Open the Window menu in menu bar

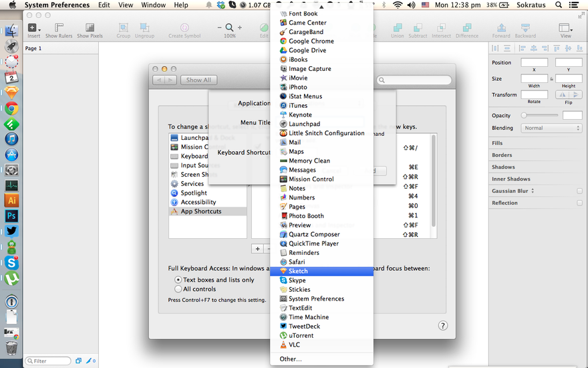click(x=154, y=5)
